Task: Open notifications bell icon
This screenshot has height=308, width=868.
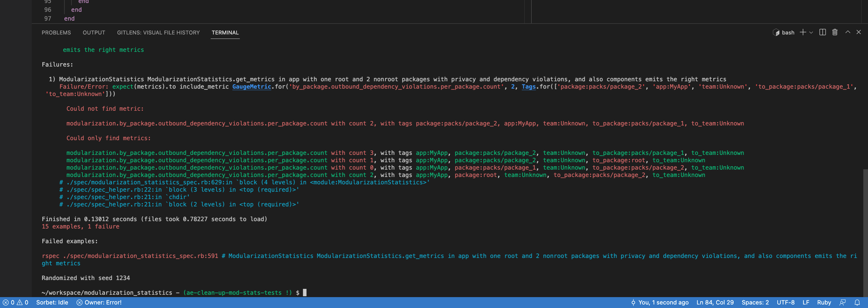Action: point(857,303)
